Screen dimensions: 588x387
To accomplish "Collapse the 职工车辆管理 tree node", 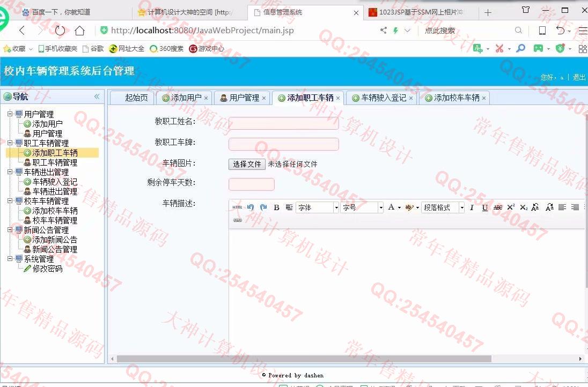I will (10, 143).
